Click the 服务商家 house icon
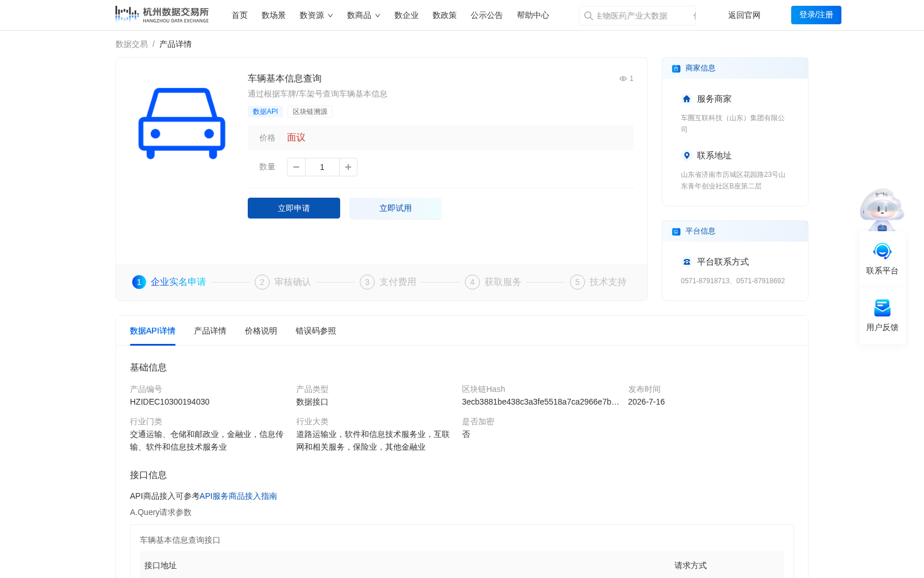Viewport: 924px width, 578px height. point(687,99)
